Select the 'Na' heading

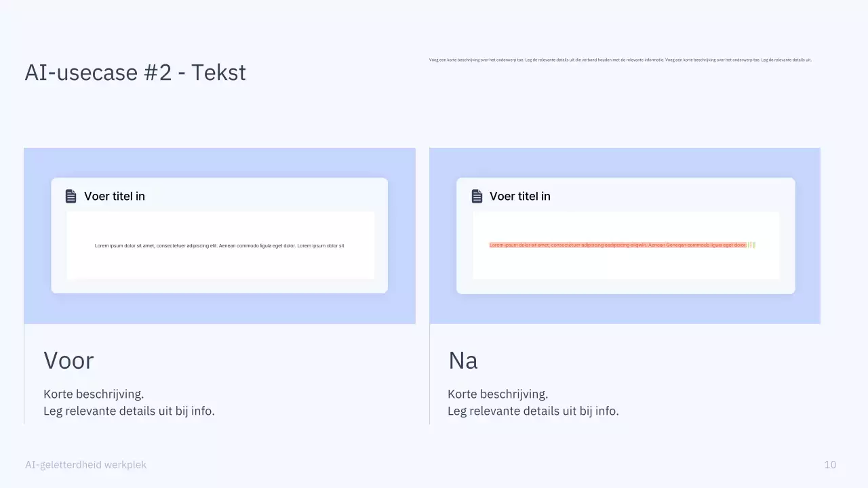[x=462, y=360]
